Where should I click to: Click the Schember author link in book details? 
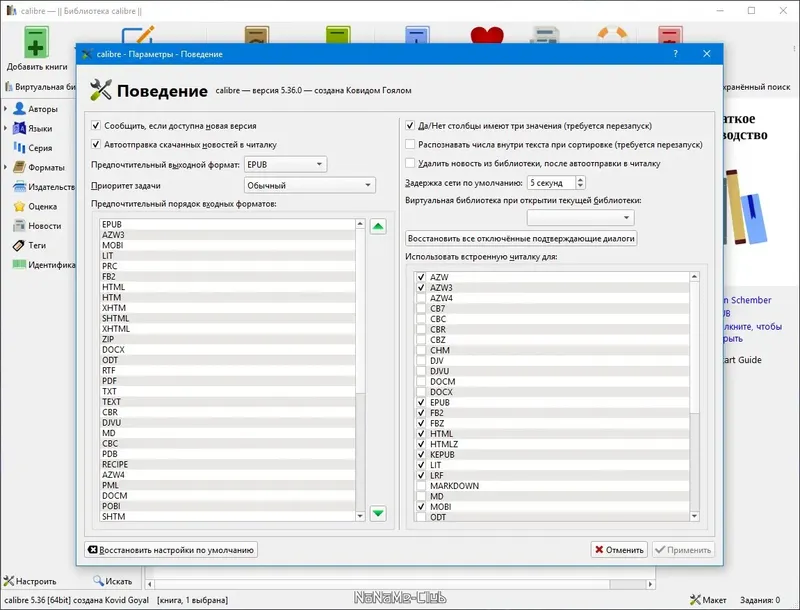pyautogui.click(x=748, y=300)
